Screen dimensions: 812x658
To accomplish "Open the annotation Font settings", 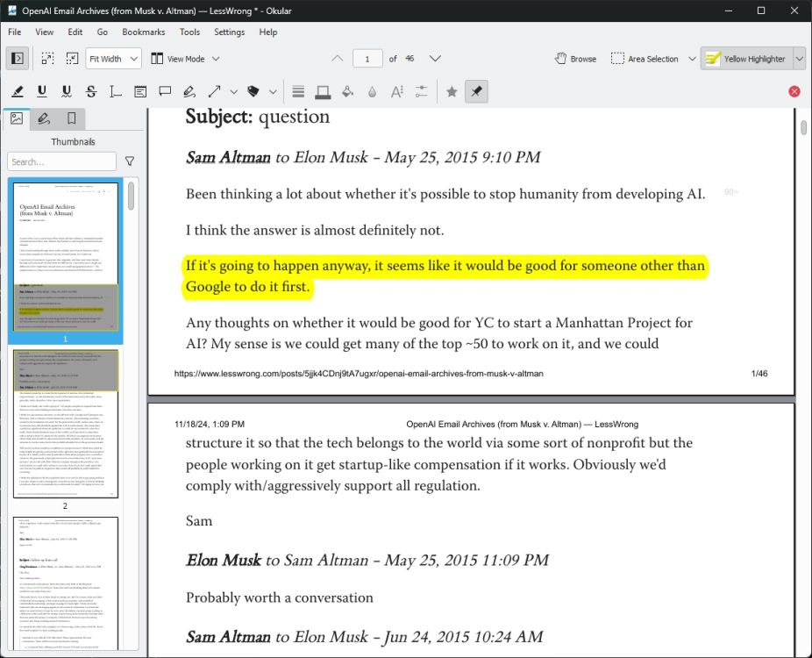I will click(x=396, y=90).
